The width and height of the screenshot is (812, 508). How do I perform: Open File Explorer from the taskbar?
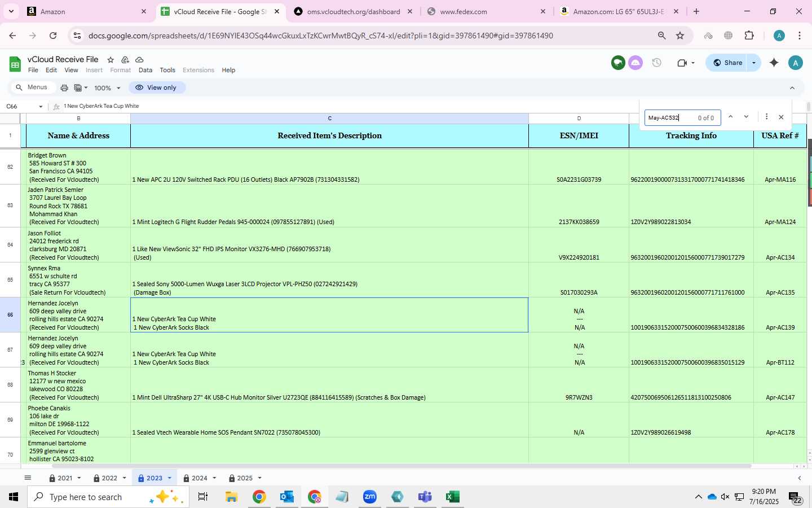(231, 497)
